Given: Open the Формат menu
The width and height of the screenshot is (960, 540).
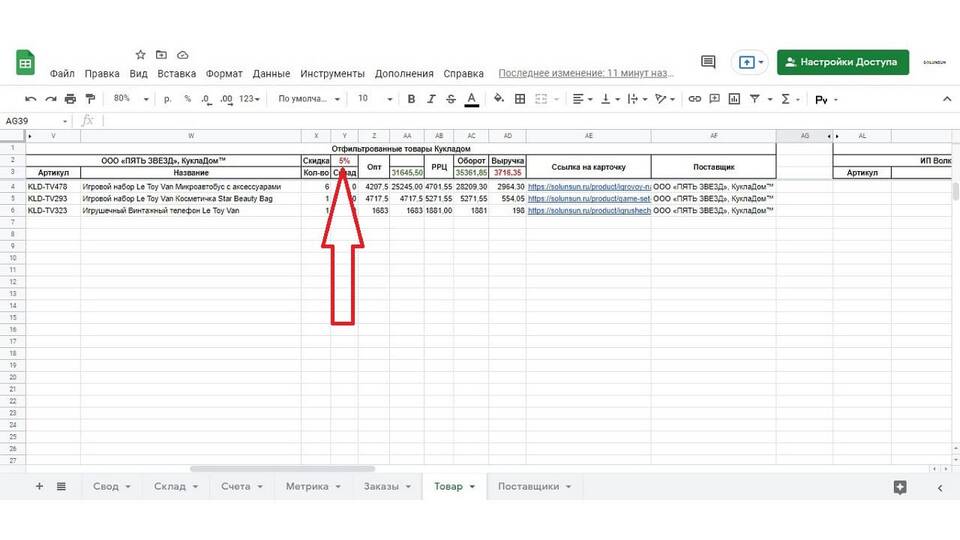Looking at the screenshot, I should point(224,74).
